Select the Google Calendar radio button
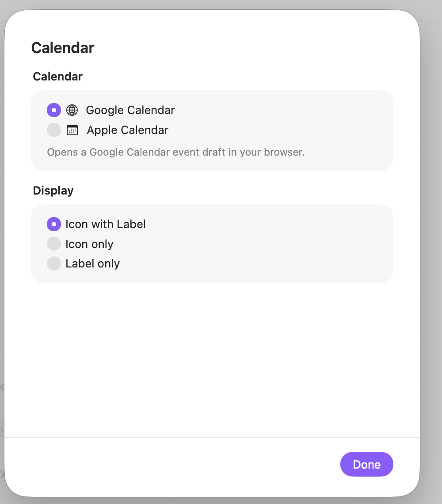 (x=54, y=110)
